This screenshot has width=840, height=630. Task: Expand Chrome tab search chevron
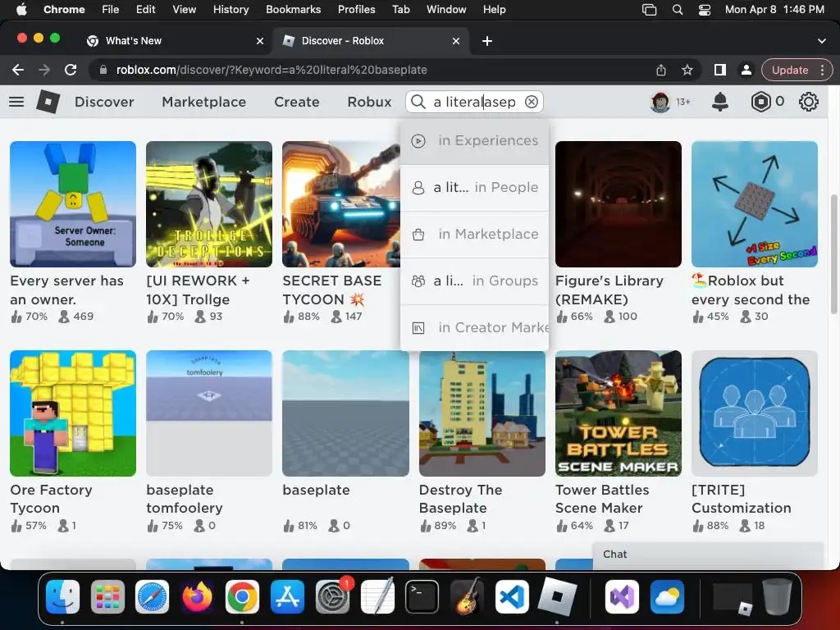click(x=822, y=41)
